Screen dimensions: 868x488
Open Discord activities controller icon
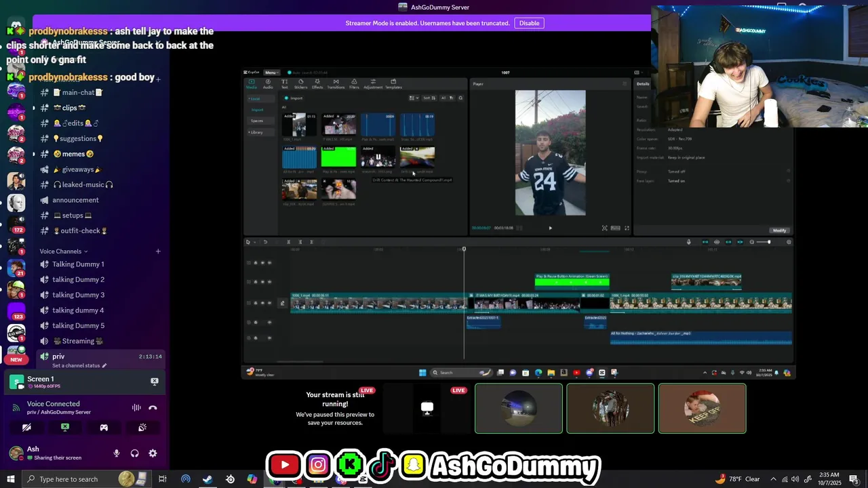(104, 428)
